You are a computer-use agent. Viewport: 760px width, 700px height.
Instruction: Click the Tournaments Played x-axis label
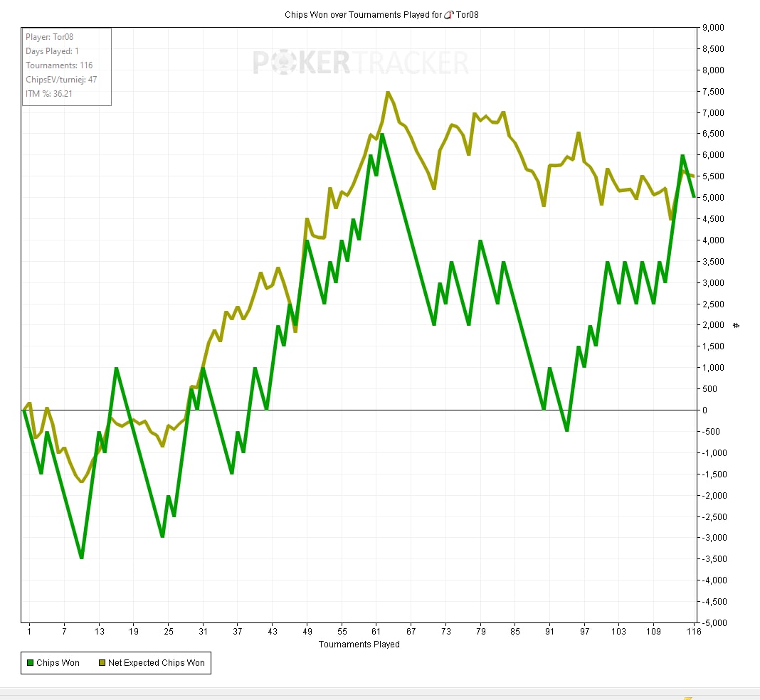pyautogui.click(x=359, y=645)
